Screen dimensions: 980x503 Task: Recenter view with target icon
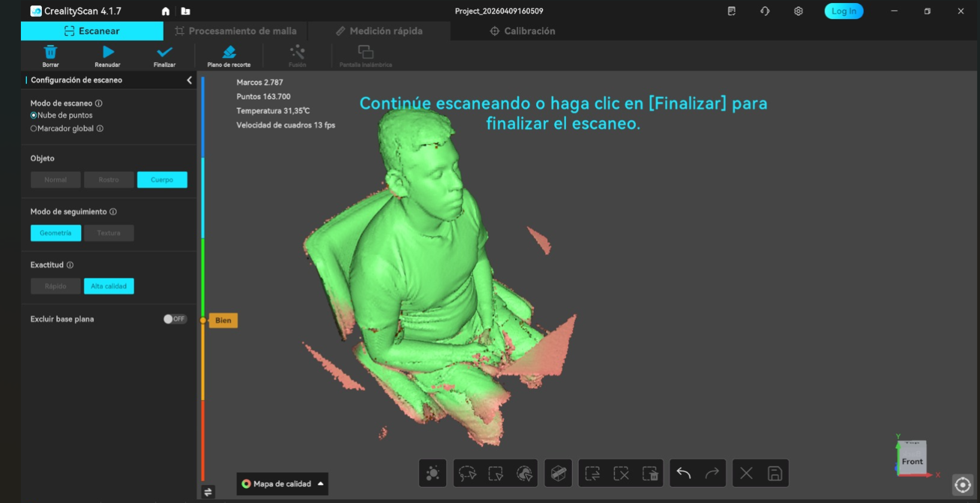(x=963, y=485)
